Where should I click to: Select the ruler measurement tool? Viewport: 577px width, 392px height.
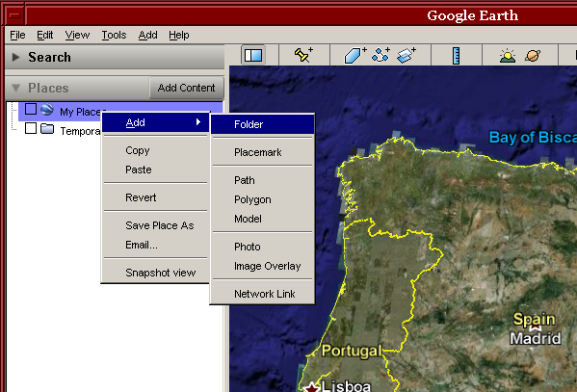click(456, 56)
